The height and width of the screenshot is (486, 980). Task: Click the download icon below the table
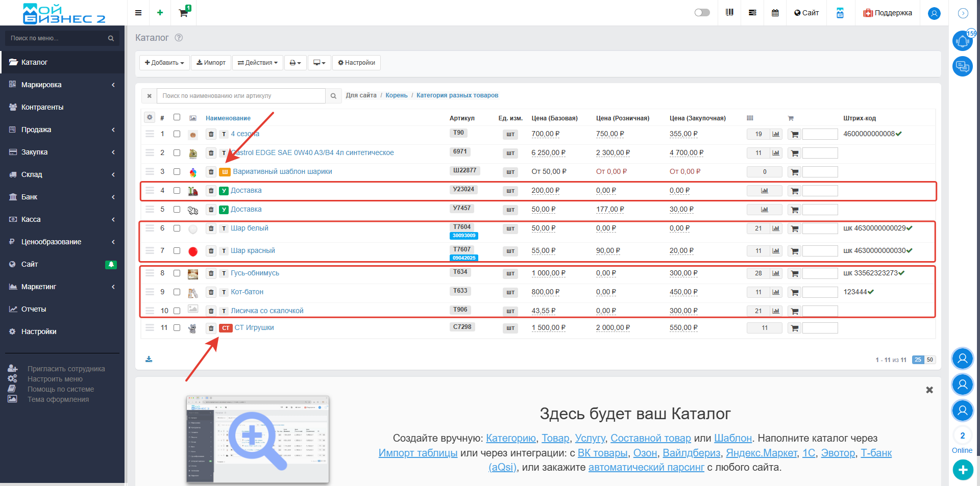[x=149, y=360]
